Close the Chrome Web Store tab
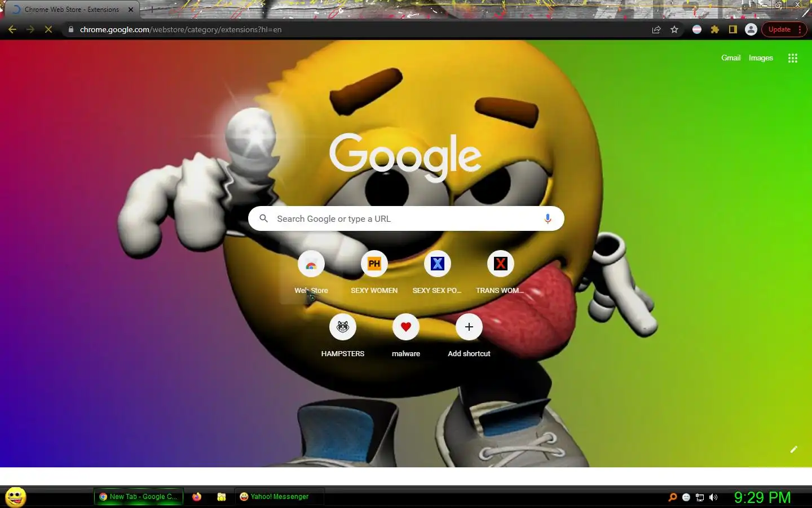Screen dimensions: 812x508 (x=131, y=10)
